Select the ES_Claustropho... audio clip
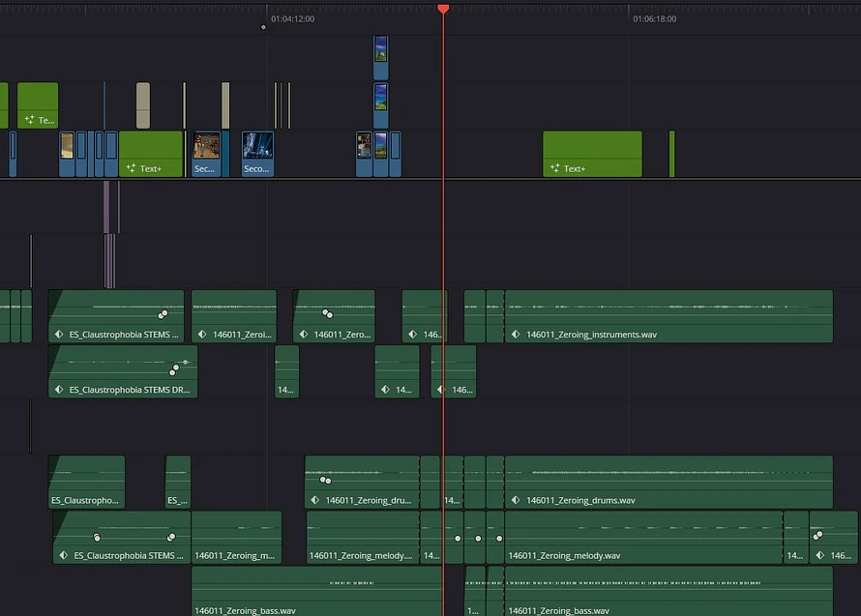Viewport: 861px width, 616px height. pos(87,482)
